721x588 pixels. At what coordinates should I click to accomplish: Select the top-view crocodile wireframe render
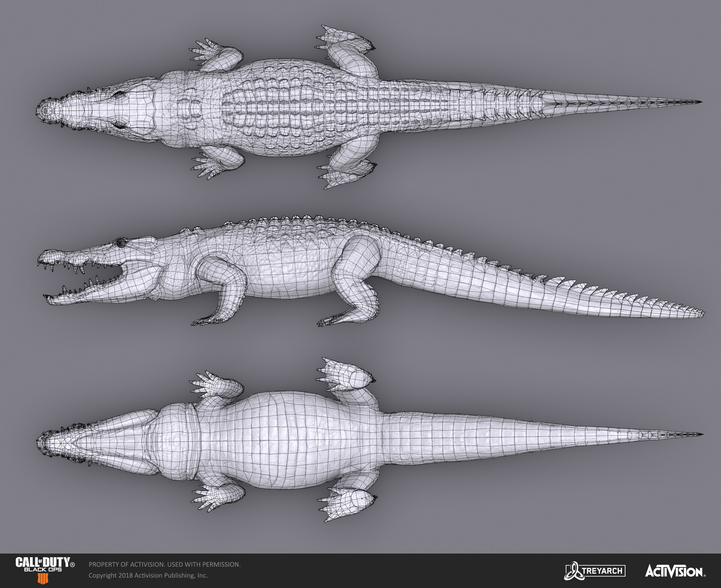coord(370,107)
